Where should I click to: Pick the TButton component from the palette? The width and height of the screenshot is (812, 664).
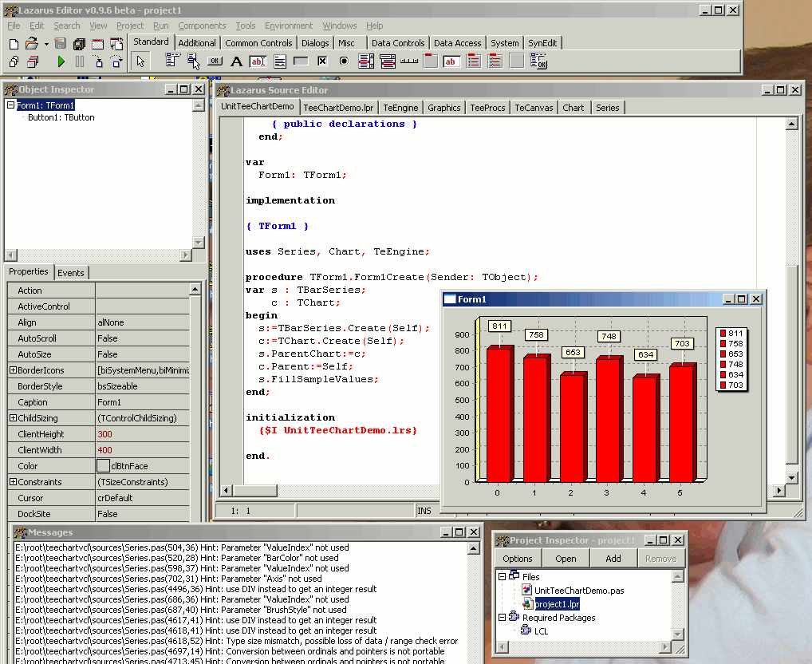coord(215,61)
